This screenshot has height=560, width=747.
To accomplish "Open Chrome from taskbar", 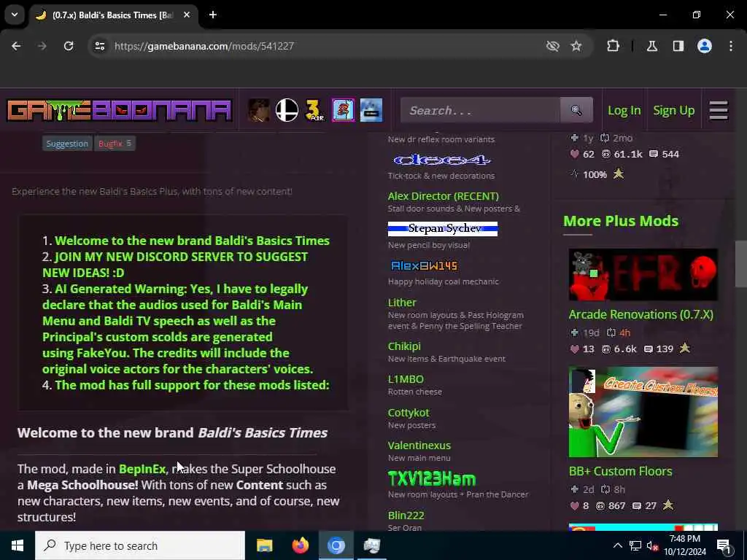I will pos(336,545).
